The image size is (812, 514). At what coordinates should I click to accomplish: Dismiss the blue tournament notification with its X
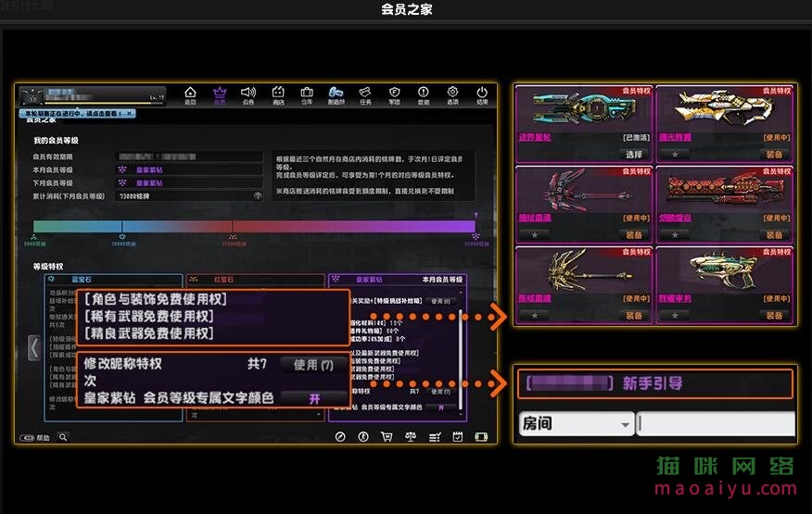click(x=130, y=113)
